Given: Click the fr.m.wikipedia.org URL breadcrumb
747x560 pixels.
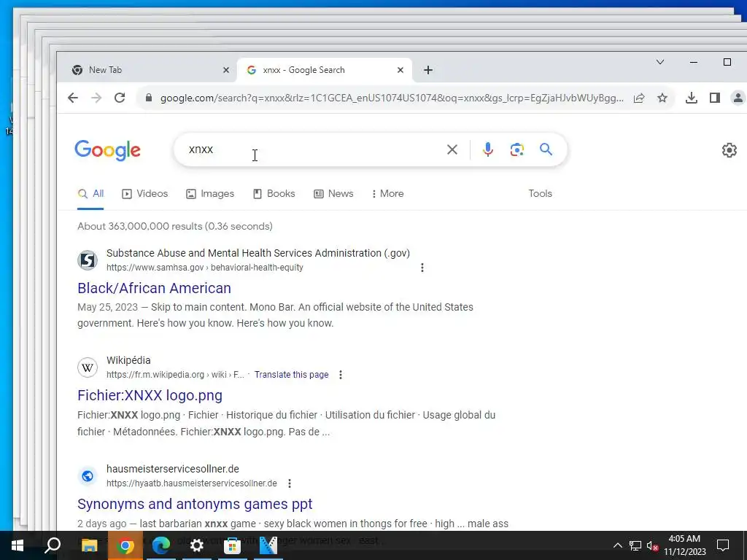Looking at the screenshot, I should click(x=175, y=375).
